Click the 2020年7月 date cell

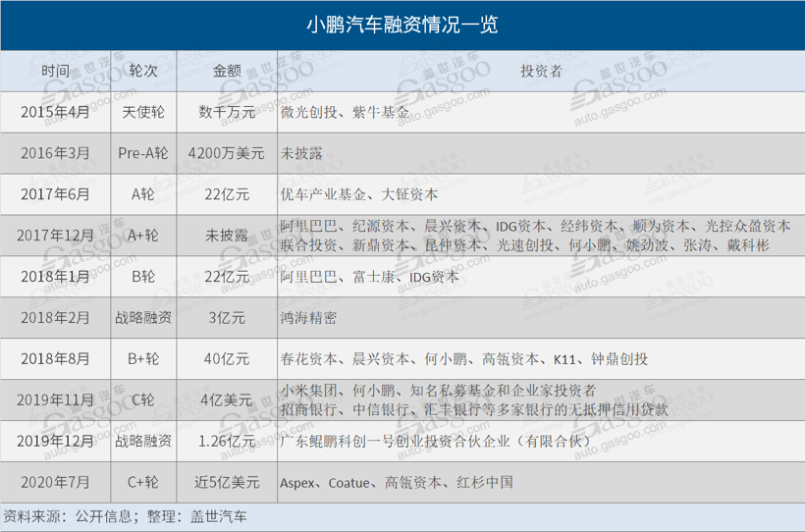point(55,482)
